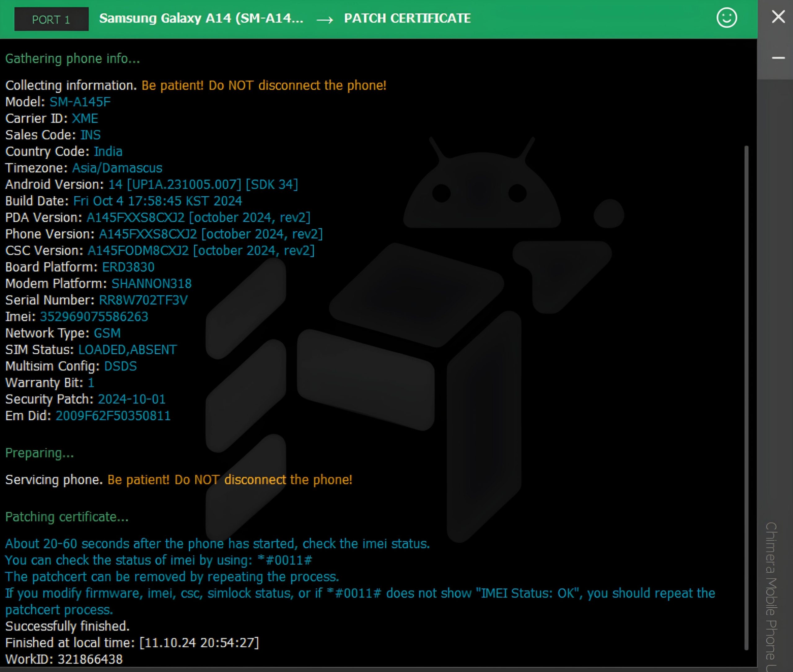Screen dimensions: 793x672
Task: Click the Phone Version value A145FXXS8CXJ2
Action: coord(211,234)
